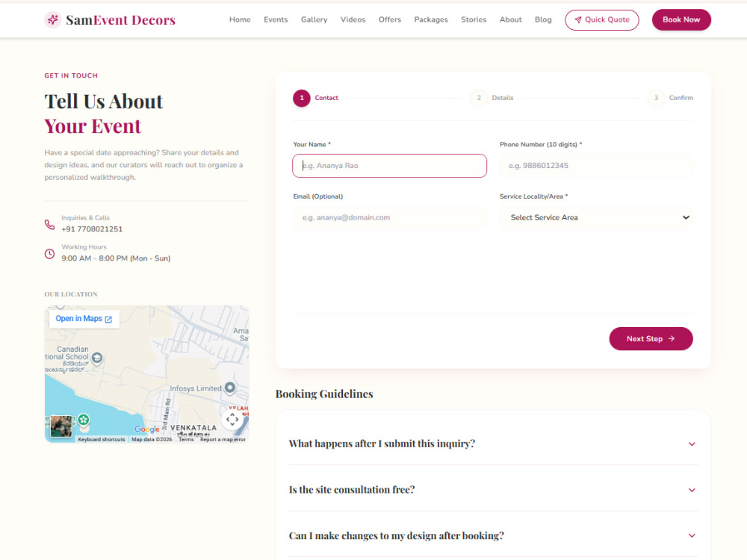
Task: Click the 'Map data ©2026' text
Action: pos(152,440)
